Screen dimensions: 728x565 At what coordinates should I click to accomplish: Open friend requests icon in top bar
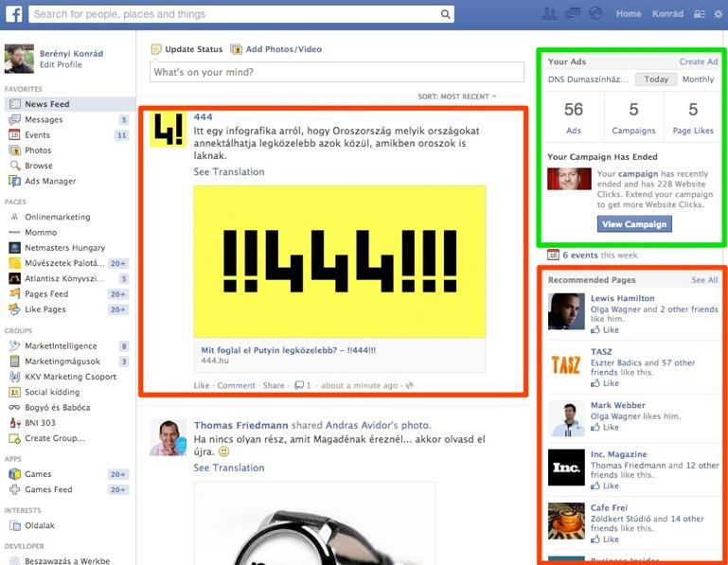click(549, 14)
